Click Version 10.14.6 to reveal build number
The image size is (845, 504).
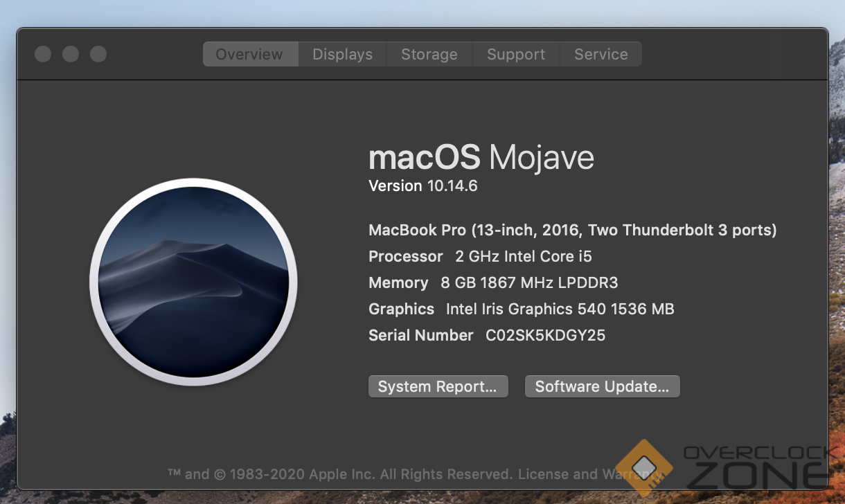(x=423, y=186)
